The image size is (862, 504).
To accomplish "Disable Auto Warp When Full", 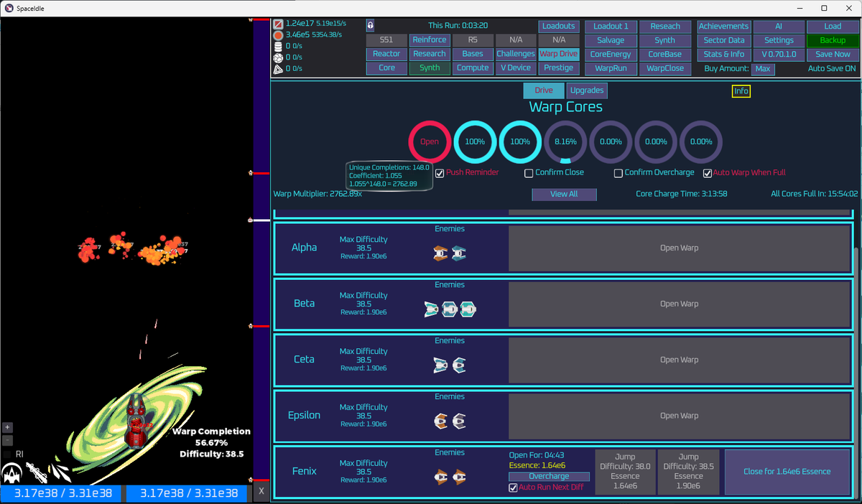I will [708, 173].
